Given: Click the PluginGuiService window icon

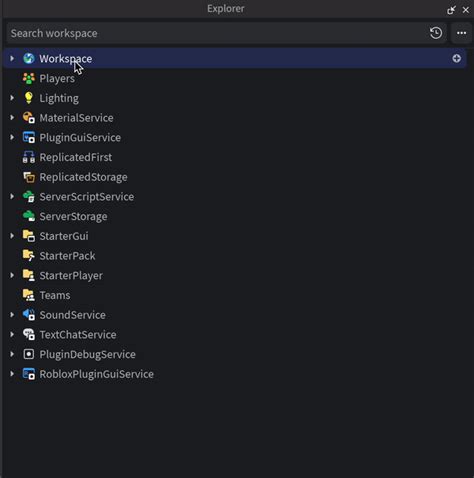Looking at the screenshot, I should click(x=29, y=137).
